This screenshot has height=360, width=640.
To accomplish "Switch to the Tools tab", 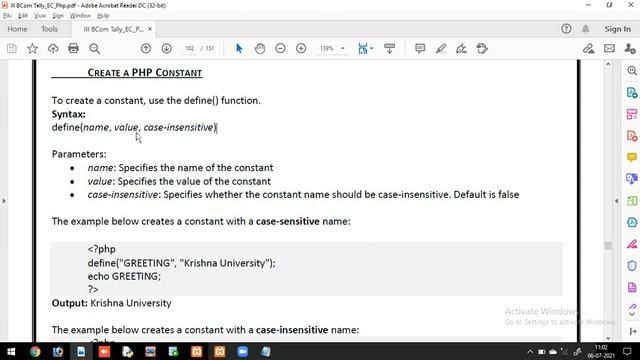I will coord(49,29).
